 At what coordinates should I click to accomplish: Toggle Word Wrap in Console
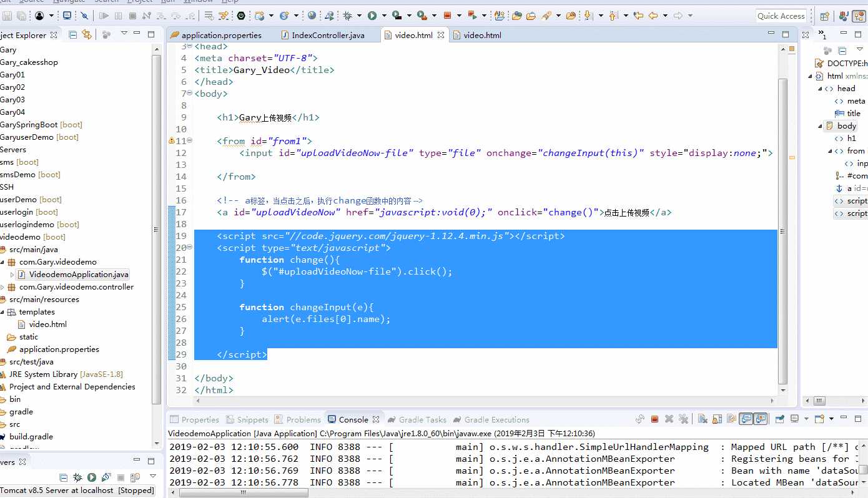731,419
